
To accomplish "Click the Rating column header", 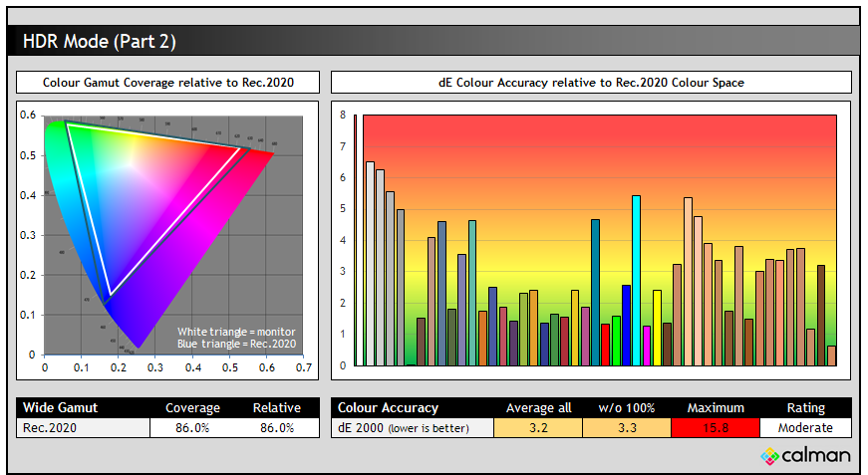I will [x=805, y=407].
